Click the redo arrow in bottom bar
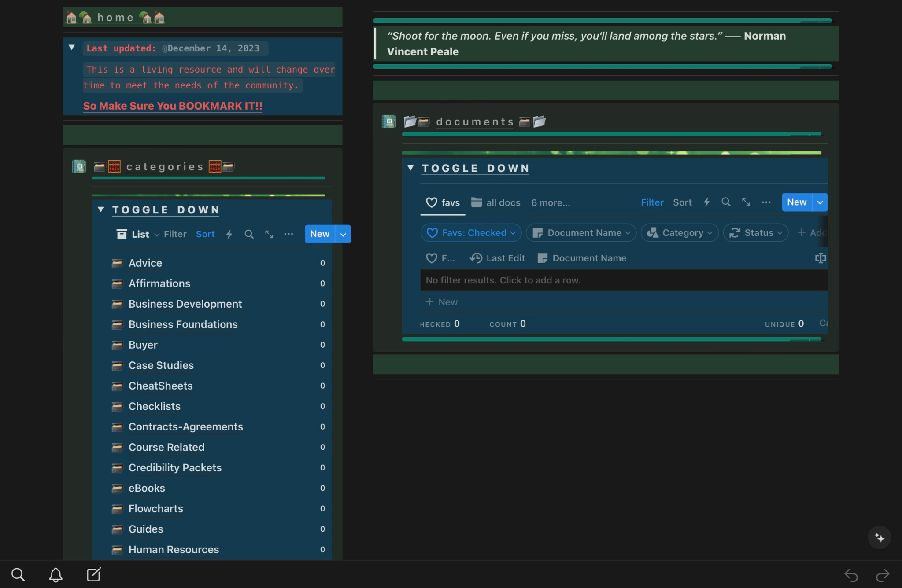 coord(883,575)
